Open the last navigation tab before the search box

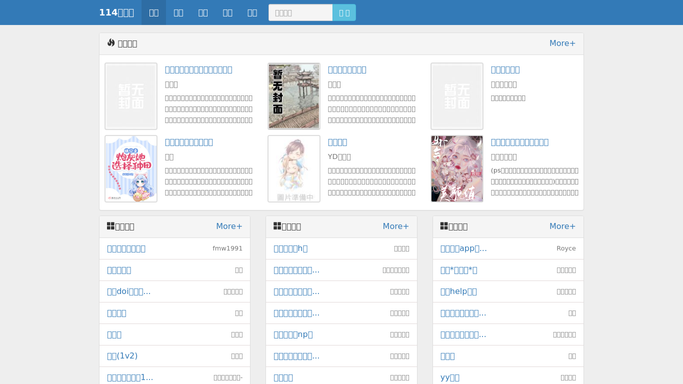coord(252,13)
